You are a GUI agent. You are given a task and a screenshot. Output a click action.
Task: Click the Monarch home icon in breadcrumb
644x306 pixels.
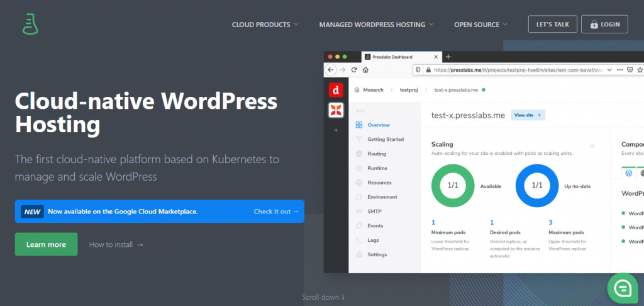[357, 89]
